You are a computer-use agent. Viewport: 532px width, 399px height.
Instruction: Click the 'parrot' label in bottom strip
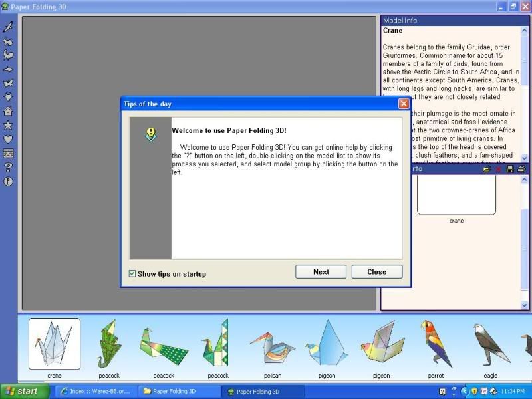point(436,376)
